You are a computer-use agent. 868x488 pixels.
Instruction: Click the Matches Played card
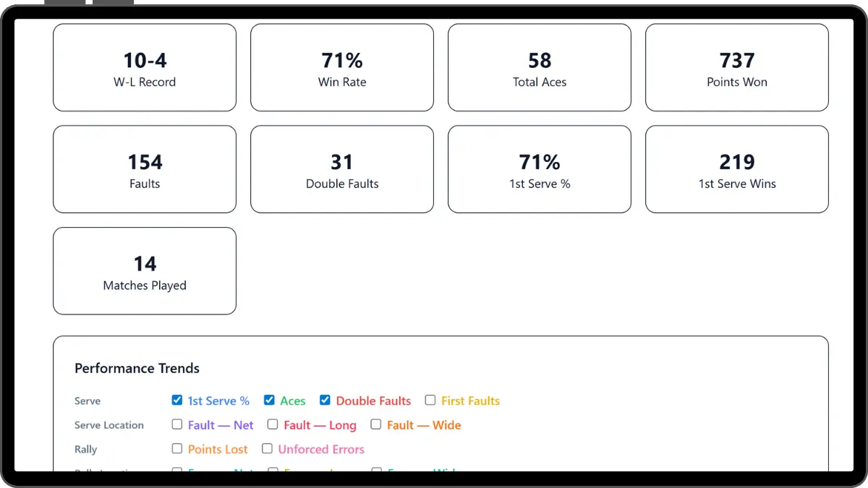[144, 270]
